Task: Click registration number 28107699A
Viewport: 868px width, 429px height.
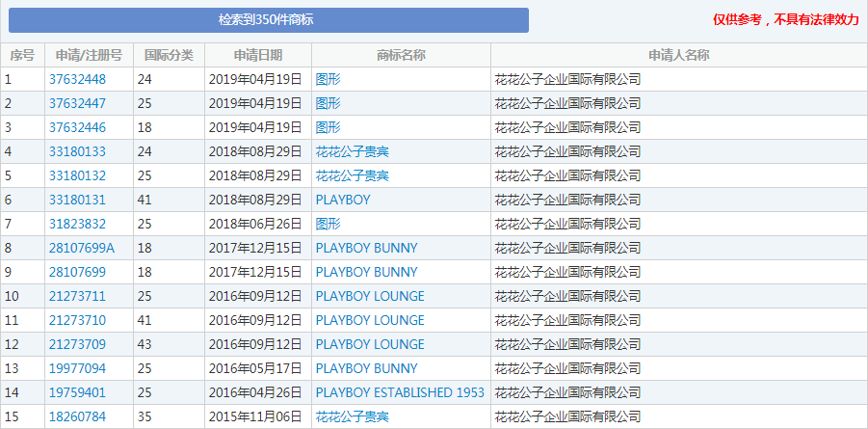Action: [81, 249]
